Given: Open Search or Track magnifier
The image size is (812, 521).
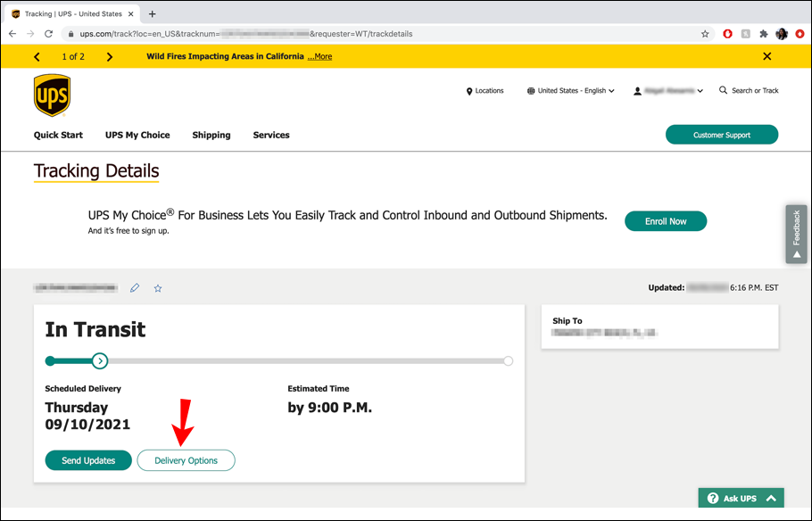Looking at the screenshot, I should pos(723,90).
